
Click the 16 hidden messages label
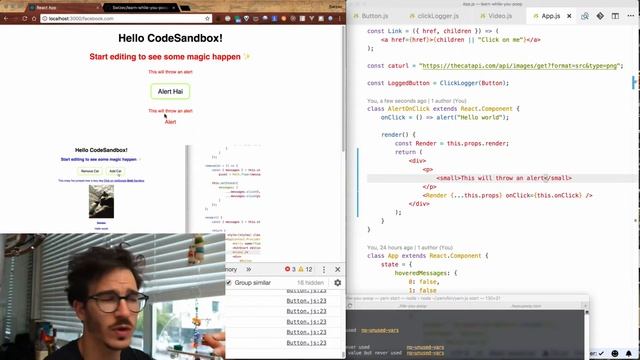310,282
